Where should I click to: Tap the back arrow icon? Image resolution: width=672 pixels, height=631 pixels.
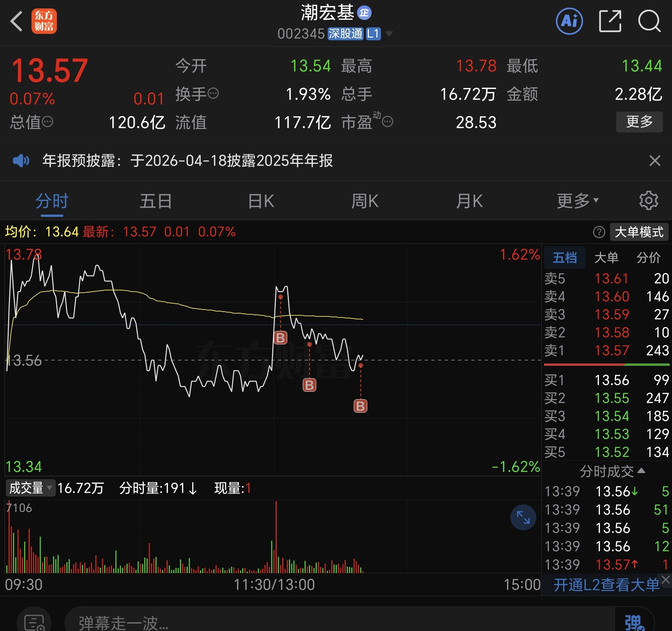(16, 21)
